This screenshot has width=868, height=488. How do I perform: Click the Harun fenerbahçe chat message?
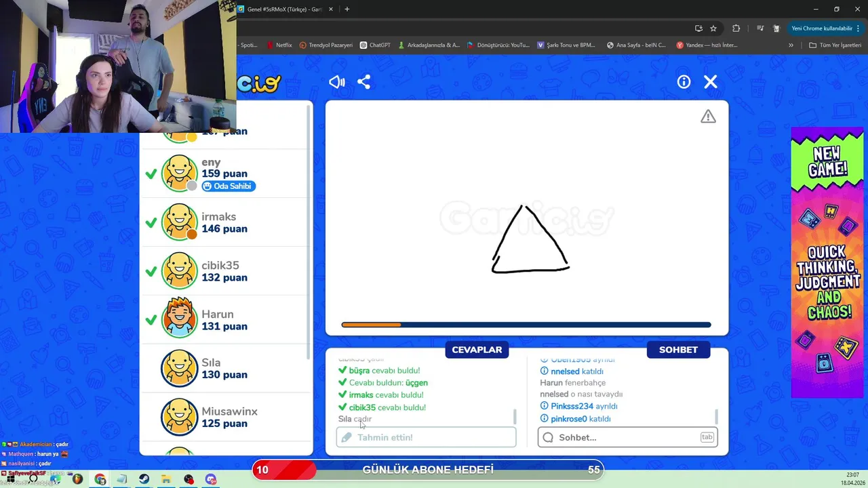click(573, 383)
